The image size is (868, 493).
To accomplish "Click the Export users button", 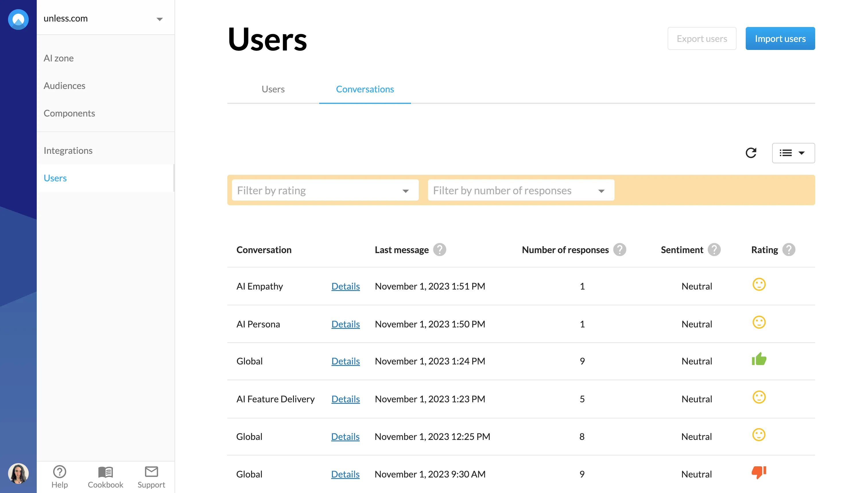I will coord(702,39).
